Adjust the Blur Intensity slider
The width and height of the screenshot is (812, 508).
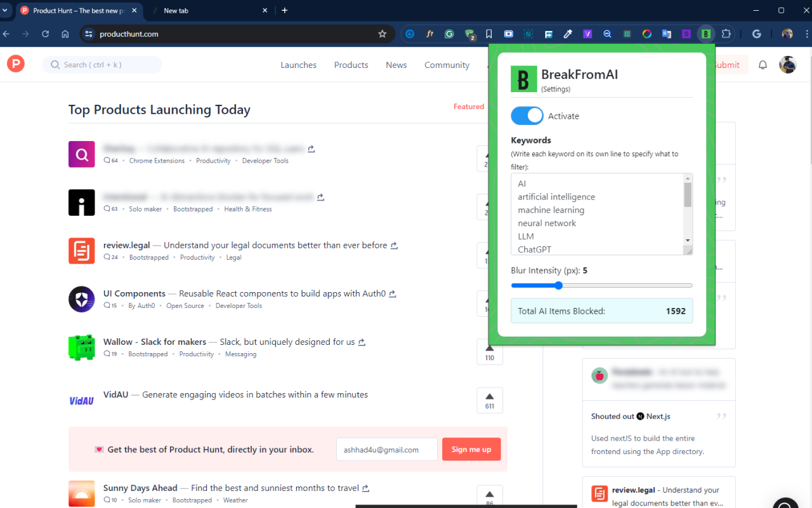601,286
